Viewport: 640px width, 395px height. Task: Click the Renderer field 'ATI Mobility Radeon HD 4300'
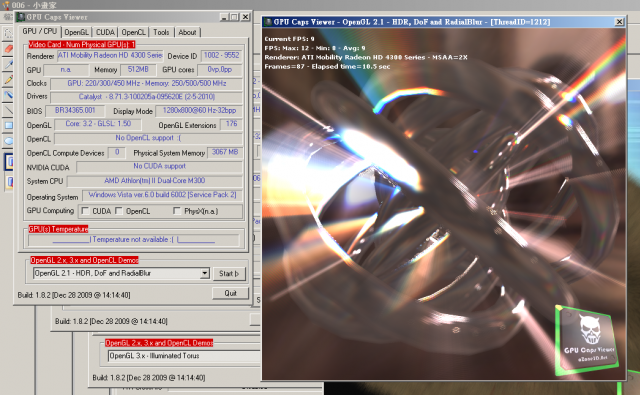pyautogui.click(x=110, y=55)
